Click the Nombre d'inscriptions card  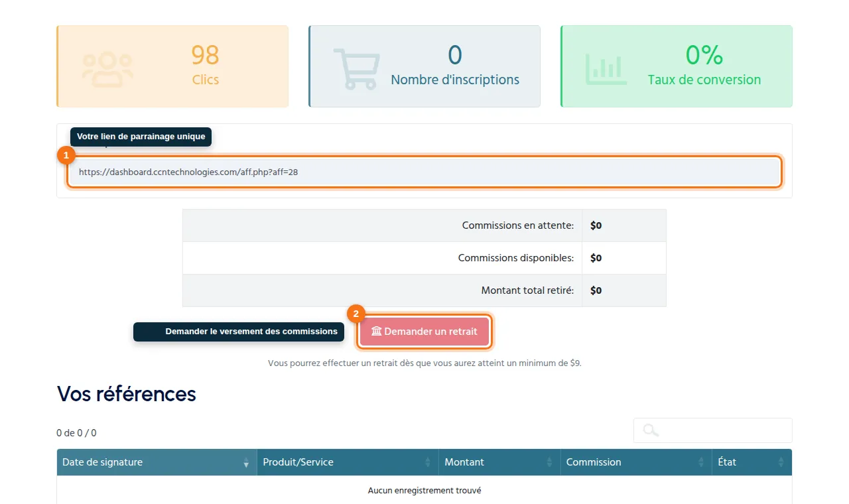[424, 66]
